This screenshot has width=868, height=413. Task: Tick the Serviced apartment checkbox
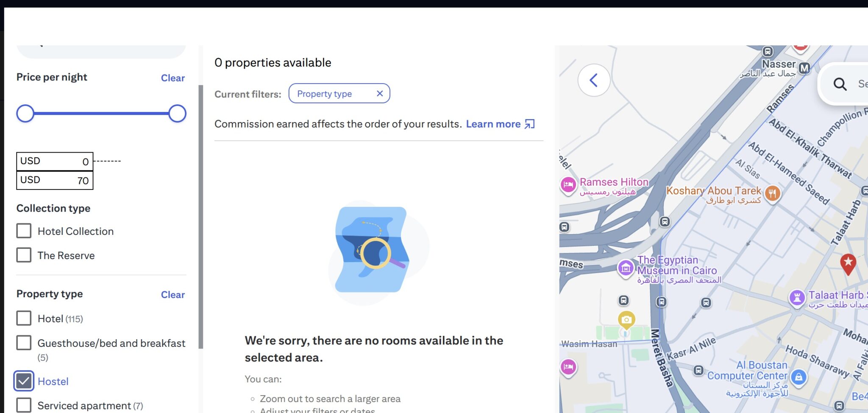point(24,405)
